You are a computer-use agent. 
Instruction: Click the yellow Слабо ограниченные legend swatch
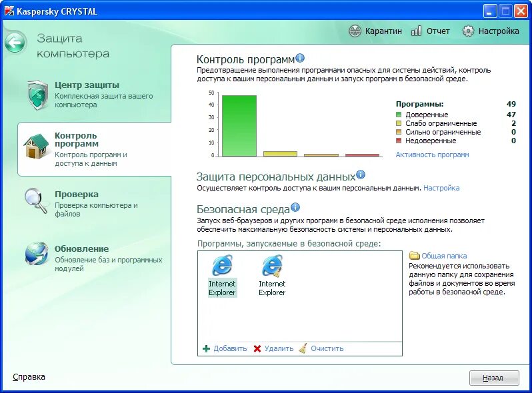399,123
